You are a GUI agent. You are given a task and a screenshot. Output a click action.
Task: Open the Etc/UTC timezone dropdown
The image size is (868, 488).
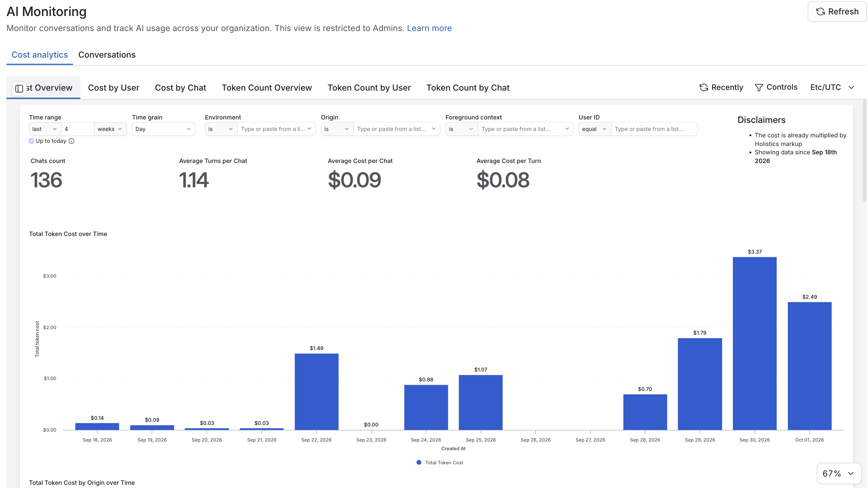832,87
